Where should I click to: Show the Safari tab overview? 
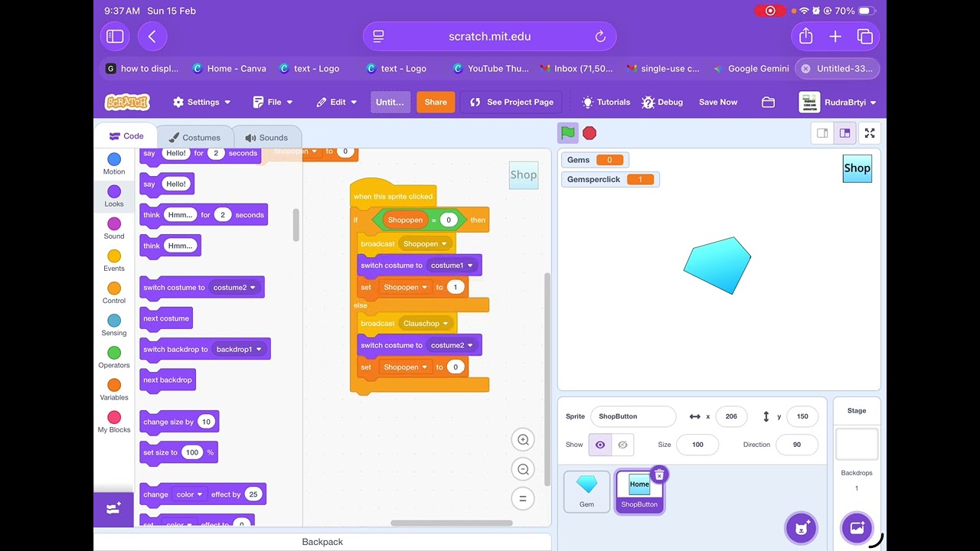[x=865, y=36]
